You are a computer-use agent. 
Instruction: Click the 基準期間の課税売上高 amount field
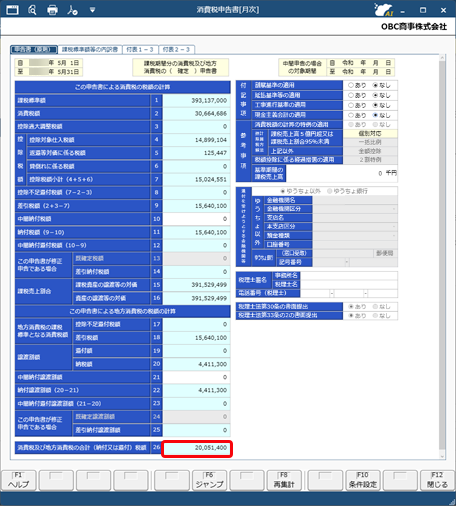click(342, 173)
